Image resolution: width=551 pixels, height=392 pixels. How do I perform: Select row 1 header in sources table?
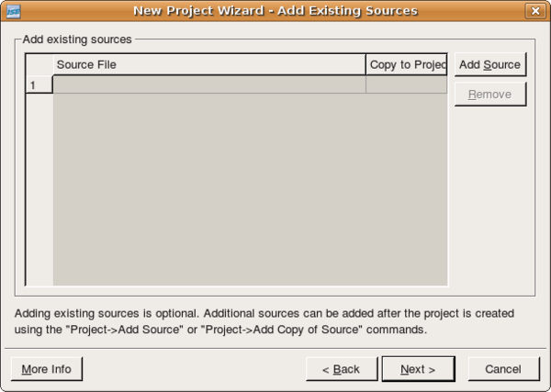click(x=39, y=85)
